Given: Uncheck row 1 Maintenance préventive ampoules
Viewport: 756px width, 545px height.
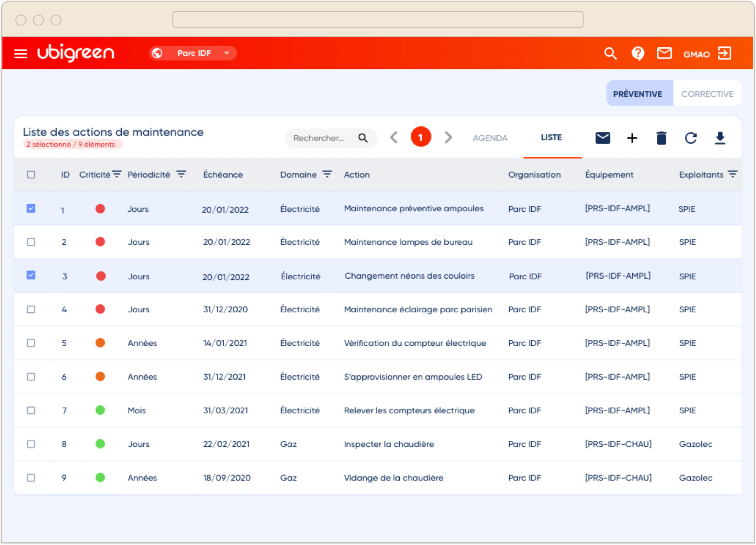Looking at the screenshot, I should point(31,209).
